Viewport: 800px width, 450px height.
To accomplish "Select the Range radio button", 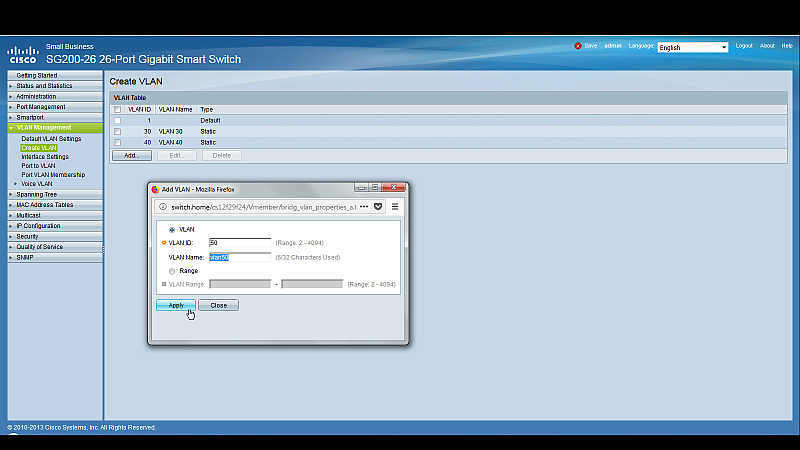I will [x=172, y=270].
